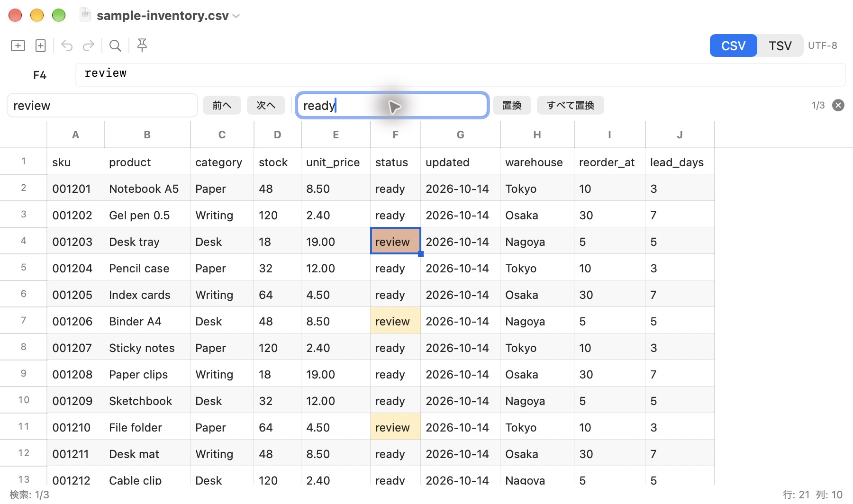853x504 pixels.
Task: Redo the last undone edit
Action: 89,45
